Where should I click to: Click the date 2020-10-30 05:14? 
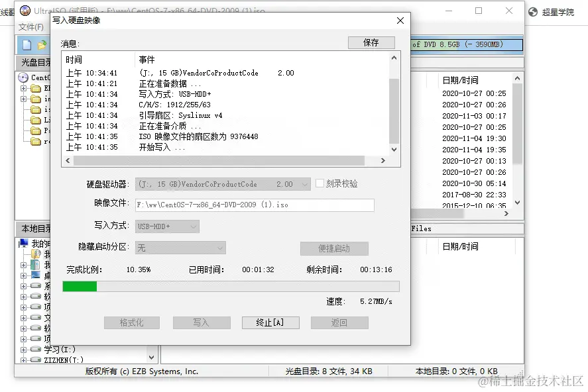coord(474,183)
